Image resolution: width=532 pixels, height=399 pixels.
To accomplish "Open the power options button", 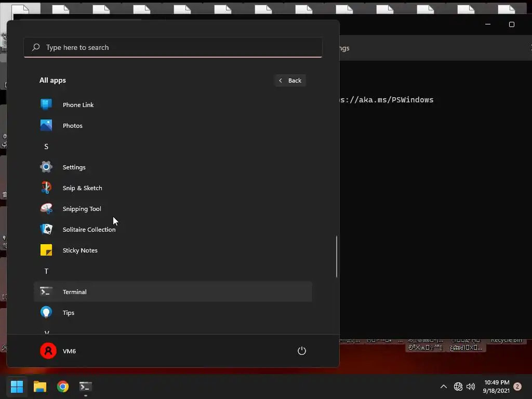I will (302, 351).
